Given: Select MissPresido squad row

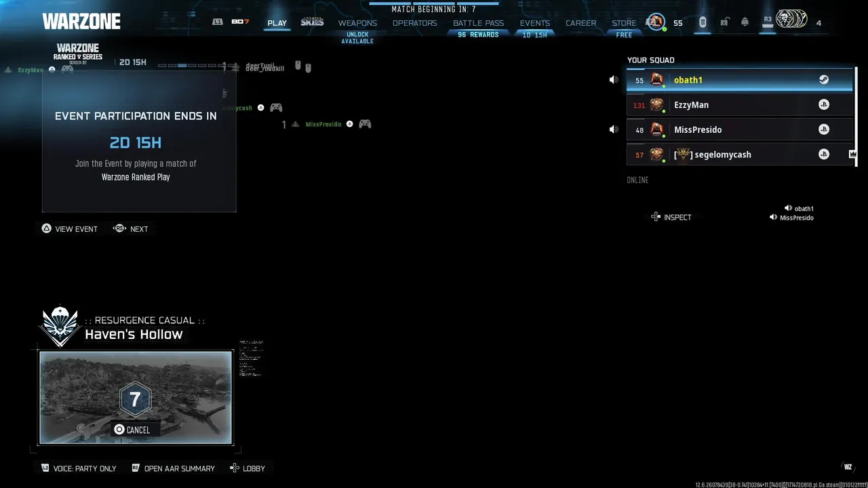Looking at the screenshot, I should coord(740,129).
